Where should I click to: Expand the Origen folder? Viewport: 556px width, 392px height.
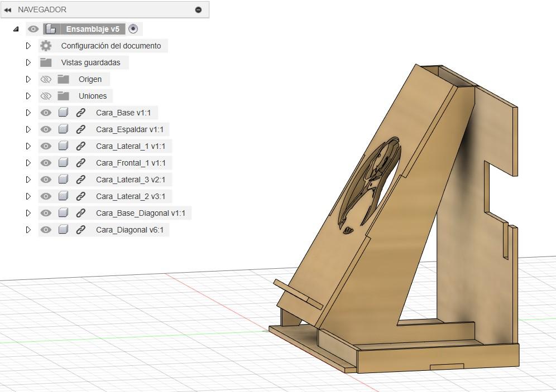click(28, 79)
